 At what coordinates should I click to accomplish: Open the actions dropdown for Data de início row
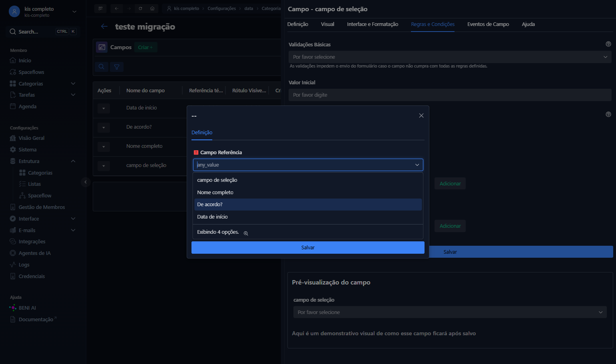click(x=104, y=108)
